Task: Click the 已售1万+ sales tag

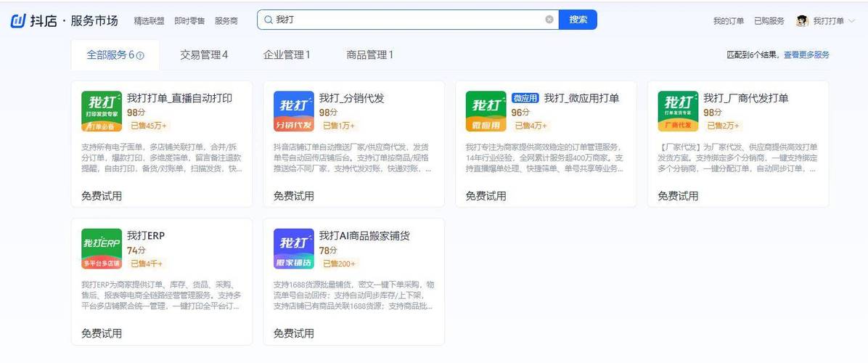Action: 339,126
